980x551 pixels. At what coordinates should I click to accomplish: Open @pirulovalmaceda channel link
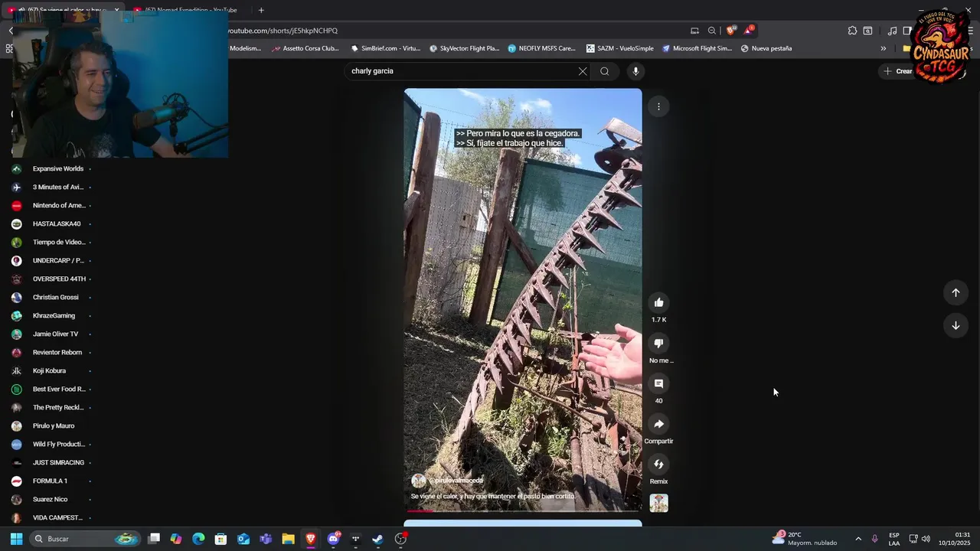point(456,481)
